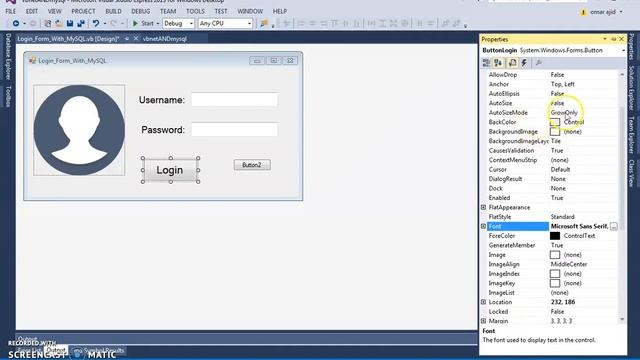Image resolution: width=640 pixels, height=360 pixels.
Task: Open the ButtonLogin object selector dropdown
Action: point(623,51)
